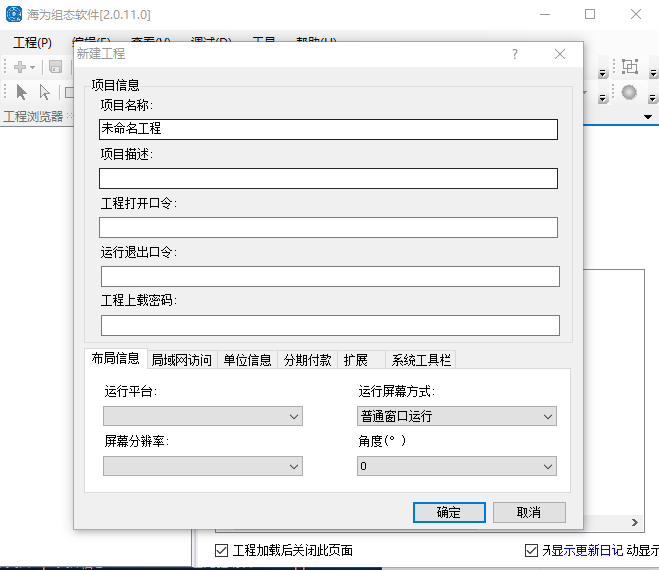659x570 pixels.
Task: Click the horizontal scrollbar right arrow
Action: pyautogui.click(x=635, y=522)
